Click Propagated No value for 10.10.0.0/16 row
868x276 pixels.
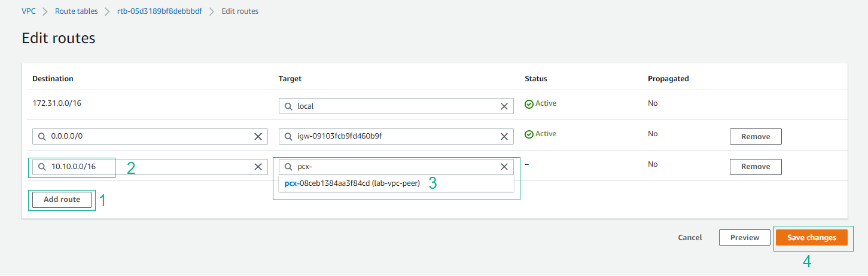point(653,164)
